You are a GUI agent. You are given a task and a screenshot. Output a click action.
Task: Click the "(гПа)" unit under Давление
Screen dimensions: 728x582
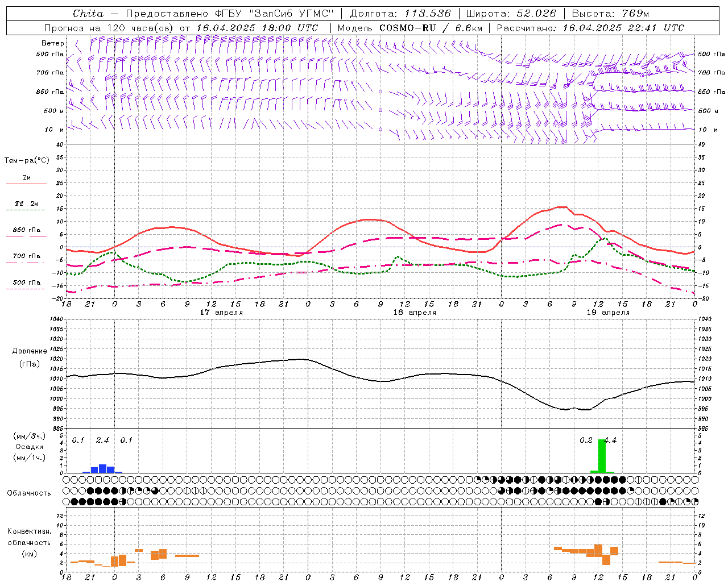coord(30,364)
